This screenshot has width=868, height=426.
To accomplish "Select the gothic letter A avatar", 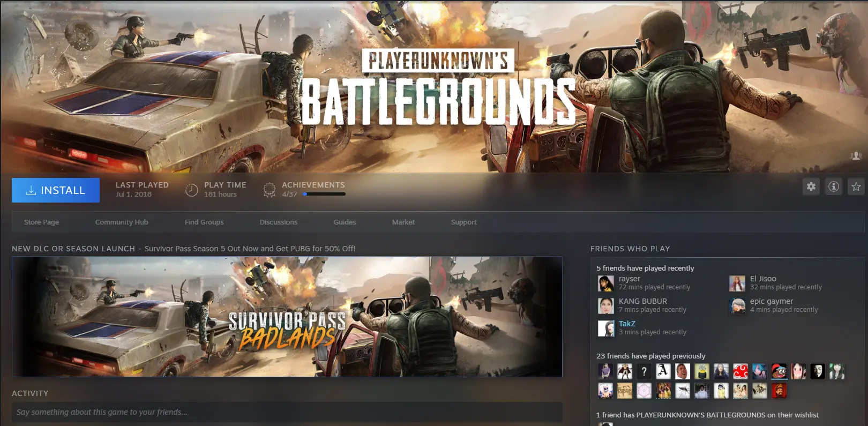I will (663, 371).
